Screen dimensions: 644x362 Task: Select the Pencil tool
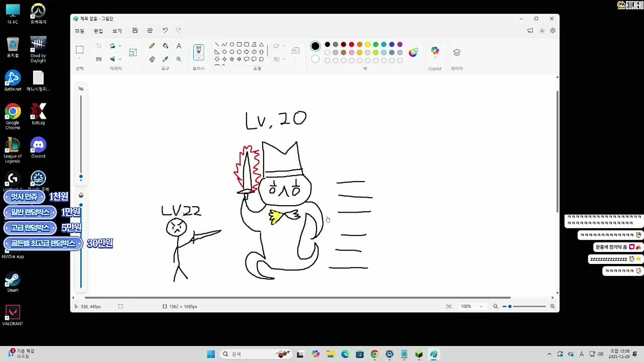152,45
